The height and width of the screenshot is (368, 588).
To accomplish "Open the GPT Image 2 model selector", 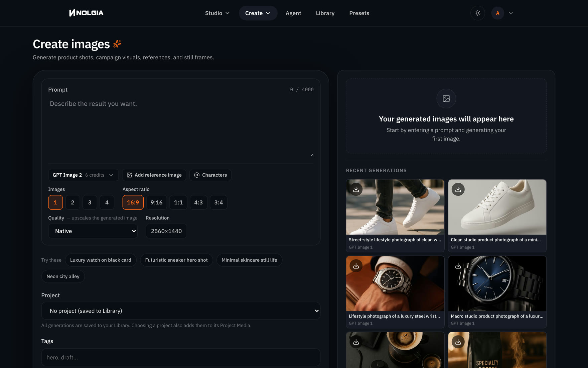I will tap(83, 175).
